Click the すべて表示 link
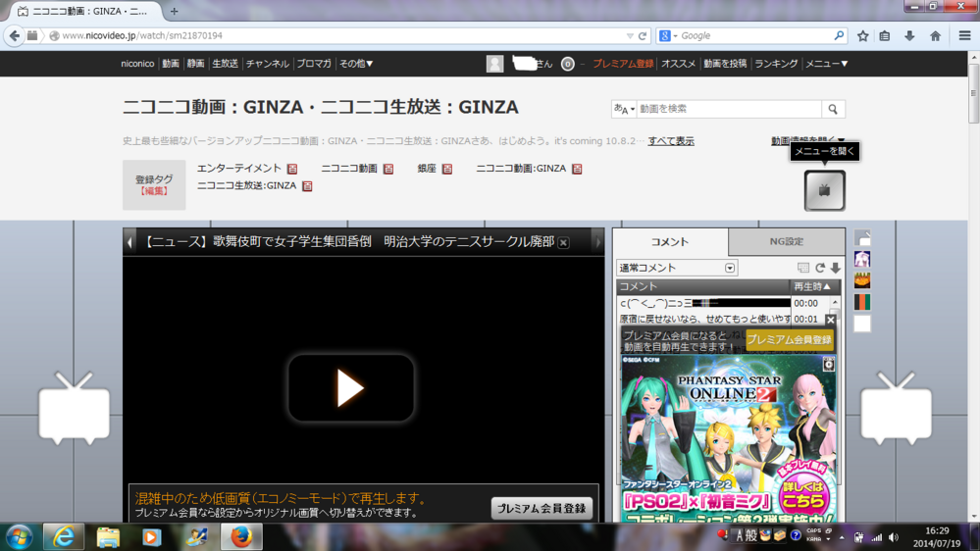This screenshot has width=980, height=551. 671,141
